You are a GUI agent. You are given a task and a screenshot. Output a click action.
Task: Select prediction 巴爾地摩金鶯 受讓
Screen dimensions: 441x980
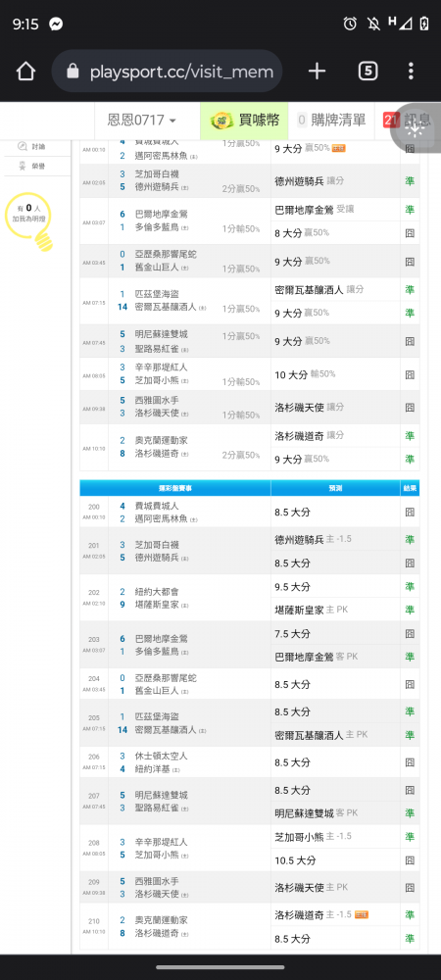click(x=315, y=210)
